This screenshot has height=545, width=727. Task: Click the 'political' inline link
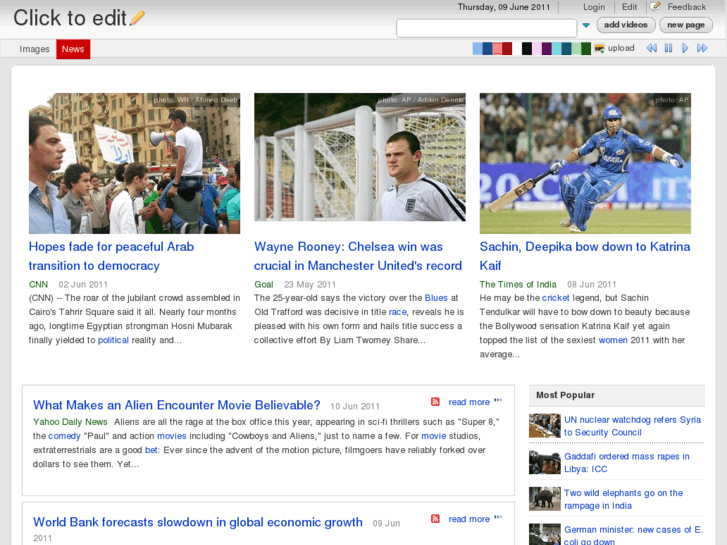pos(113,340)
